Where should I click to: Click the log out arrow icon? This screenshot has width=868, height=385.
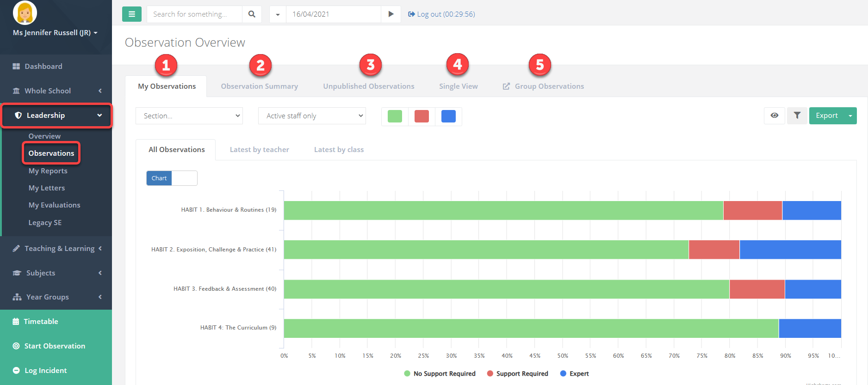coord(411,14)
